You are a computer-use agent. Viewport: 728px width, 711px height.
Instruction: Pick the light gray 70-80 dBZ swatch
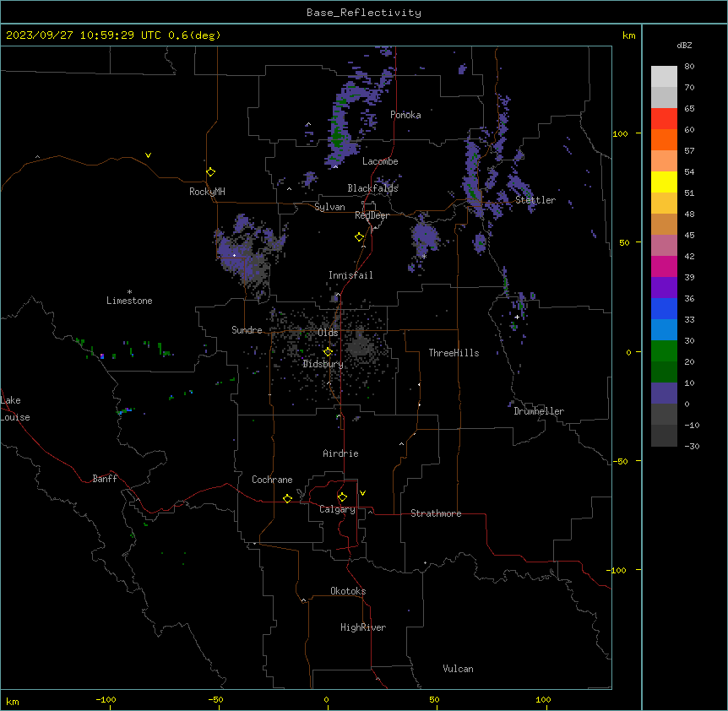pyautogui.click(x=664, y=77)
